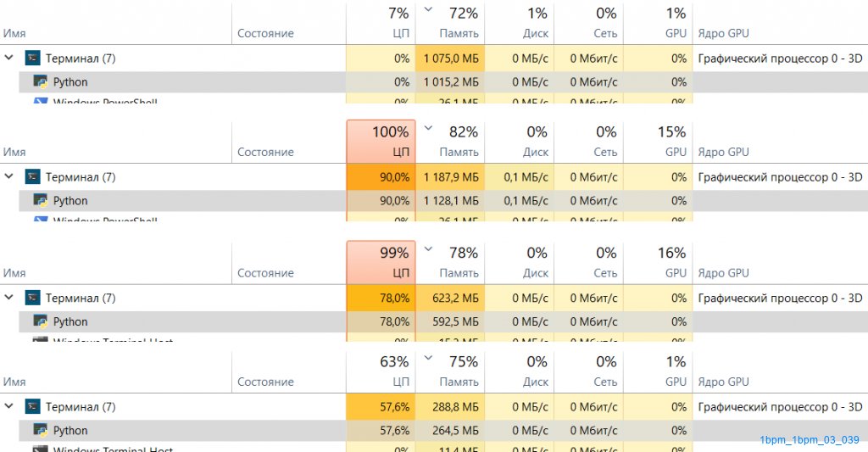Viewport: 868px width, 452px height.
Task: Click Python icon in the 1 015,2 МБ row
Action: tap(40, 82)
